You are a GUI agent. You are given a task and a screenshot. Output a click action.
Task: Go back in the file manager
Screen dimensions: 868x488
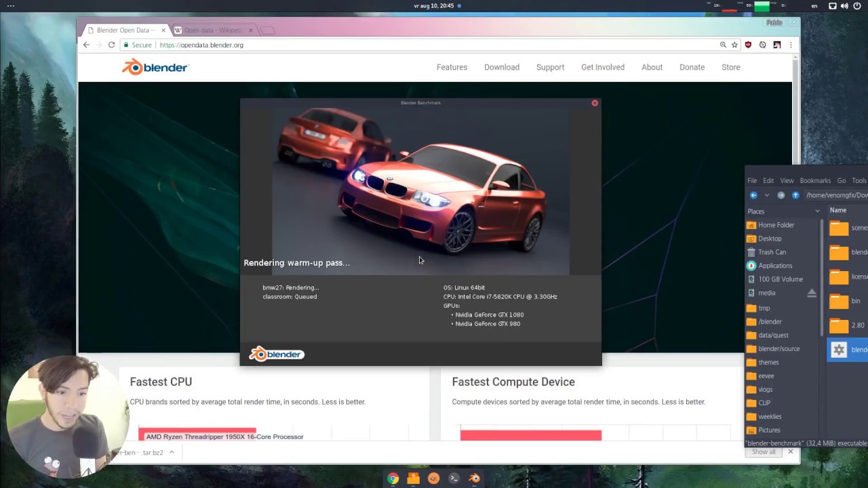coord(753,195)
